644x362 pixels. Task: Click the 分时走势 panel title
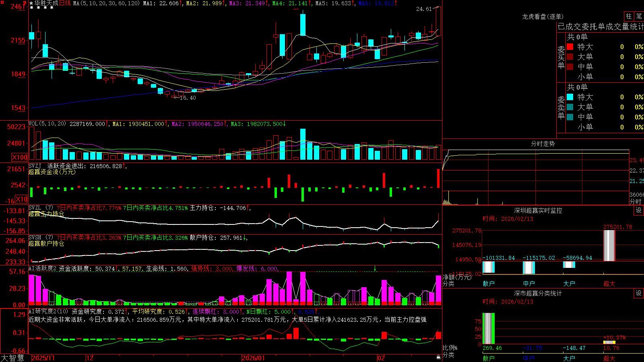tap(543, 144)
